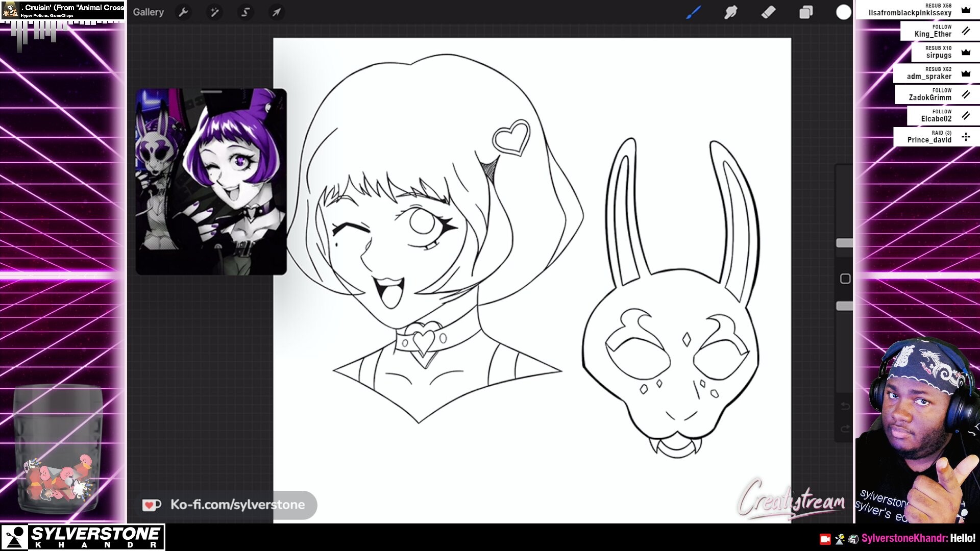This screenshot has width=980, height=551.
Task: Click the adm_spraker resub alert
Action: (936, 73)
